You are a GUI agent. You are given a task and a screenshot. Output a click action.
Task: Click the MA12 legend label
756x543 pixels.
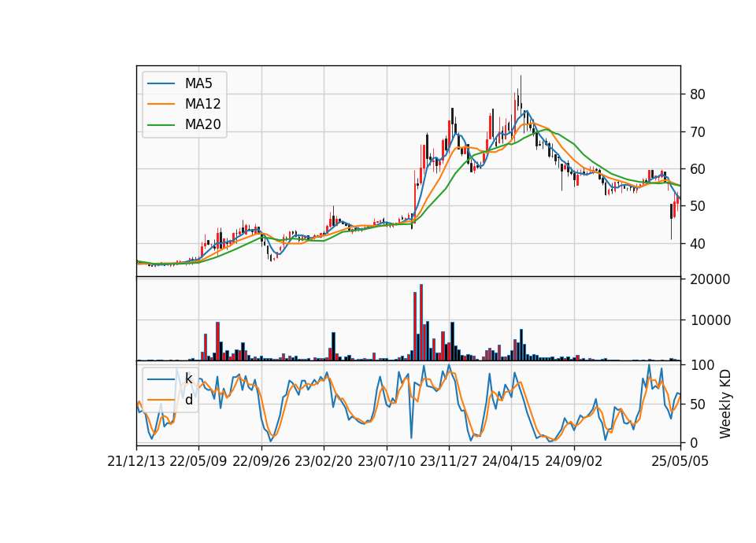click(202, 104)
